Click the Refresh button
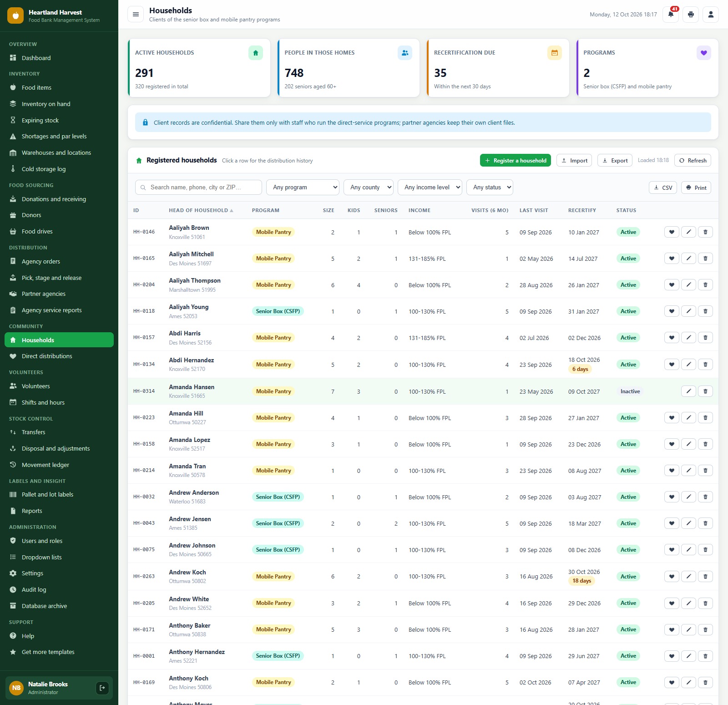The height and width of the screenshot is (705, 728). pos(693,161)
